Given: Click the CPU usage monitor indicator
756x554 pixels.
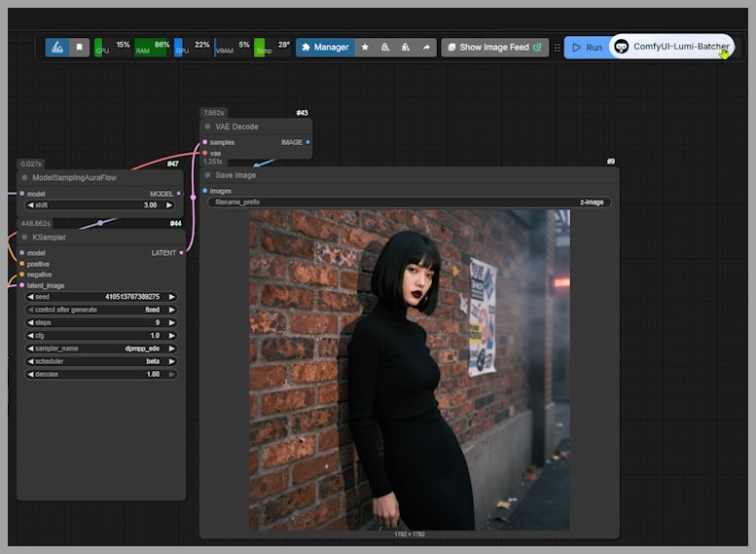Looking at the screenshot, I should pyautogui.click(x=113, y=47).
